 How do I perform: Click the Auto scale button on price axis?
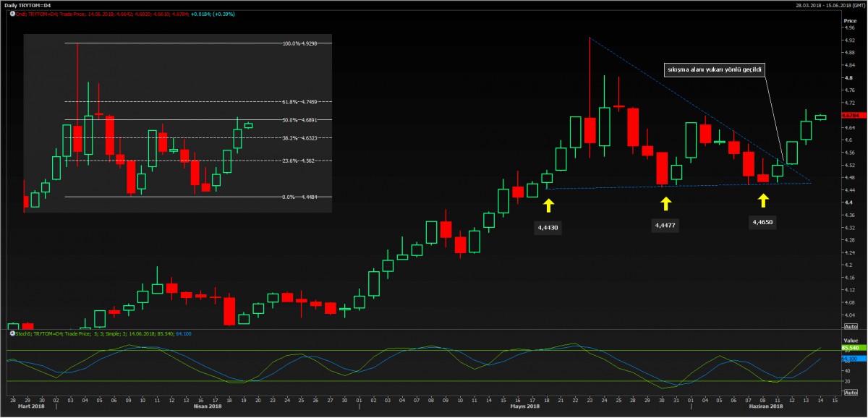tap(849, 328)
